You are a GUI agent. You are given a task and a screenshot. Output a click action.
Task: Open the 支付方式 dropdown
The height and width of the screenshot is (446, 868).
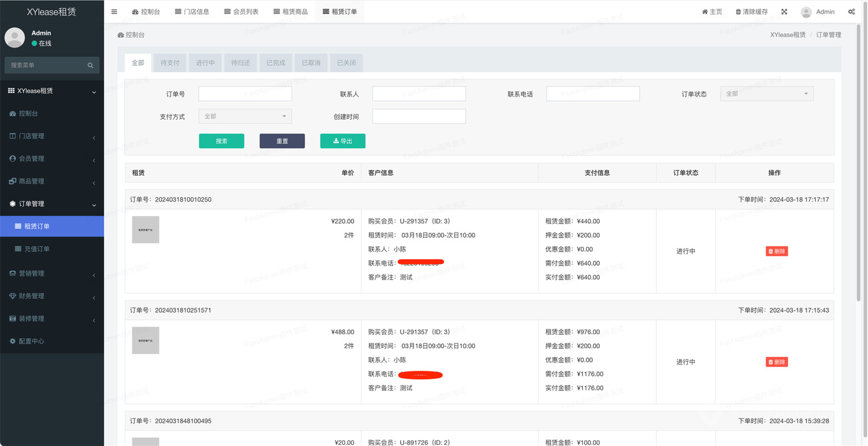pos(245,116)
